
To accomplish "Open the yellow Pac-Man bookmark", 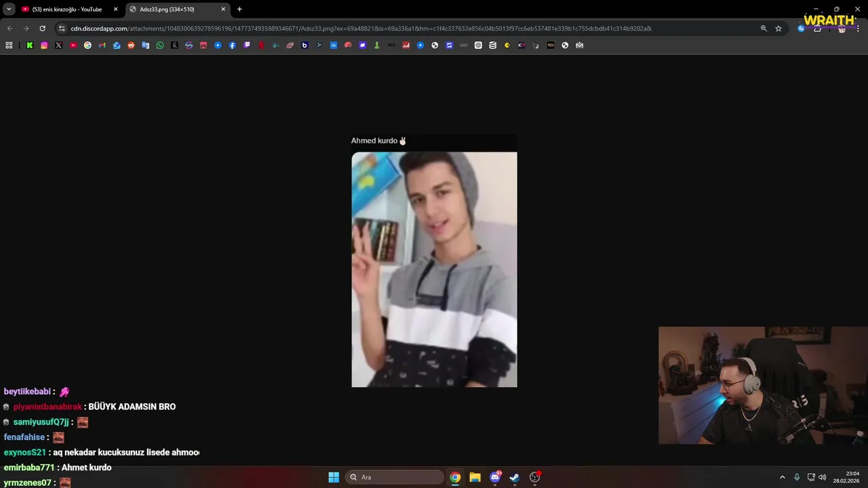I will coord(507,45).
